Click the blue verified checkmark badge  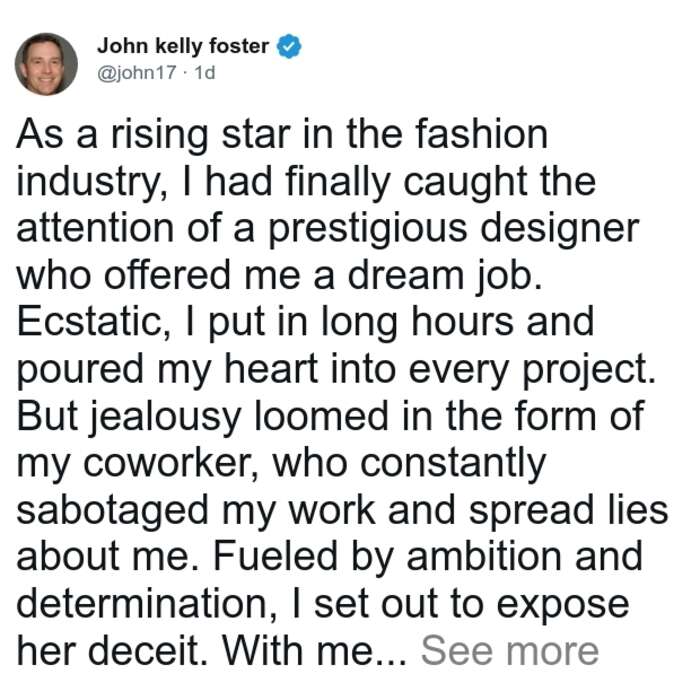(x=289, y=46)
